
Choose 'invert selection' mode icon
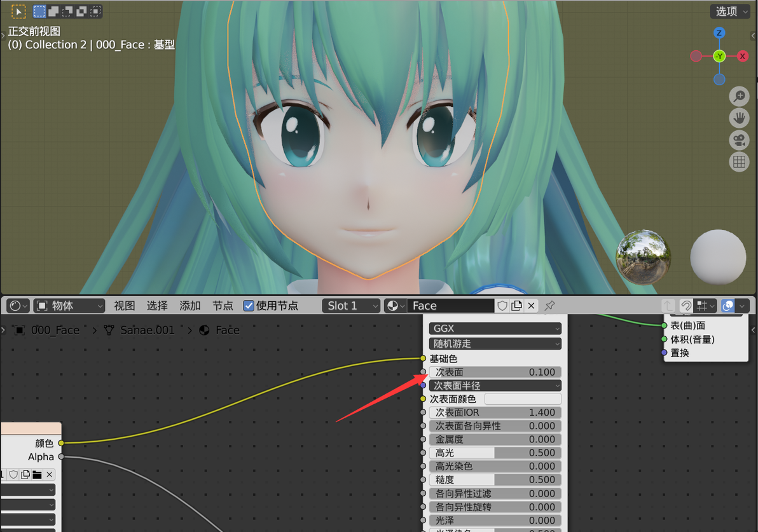81,11
